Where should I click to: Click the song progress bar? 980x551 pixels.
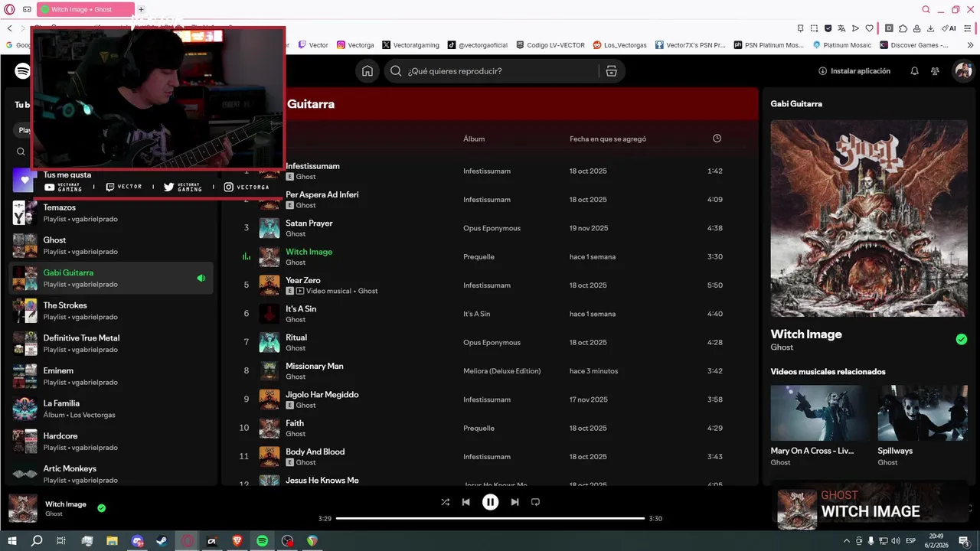(490, 518)
